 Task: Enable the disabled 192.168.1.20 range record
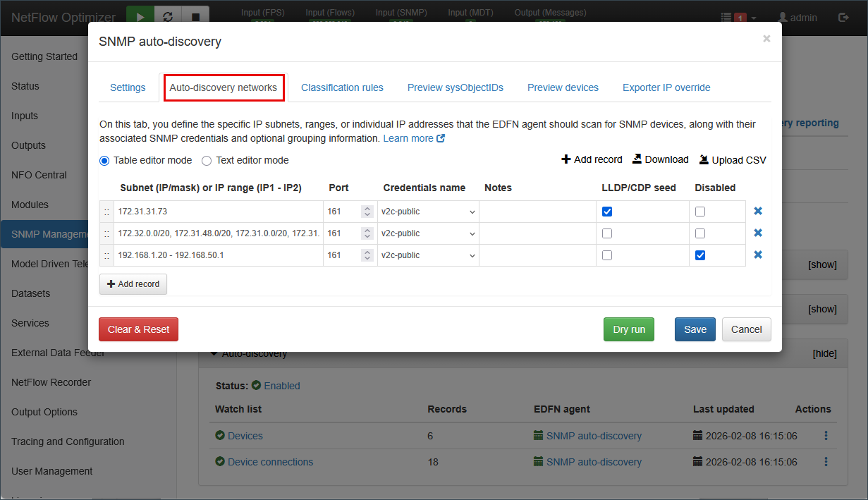(700, 255)
